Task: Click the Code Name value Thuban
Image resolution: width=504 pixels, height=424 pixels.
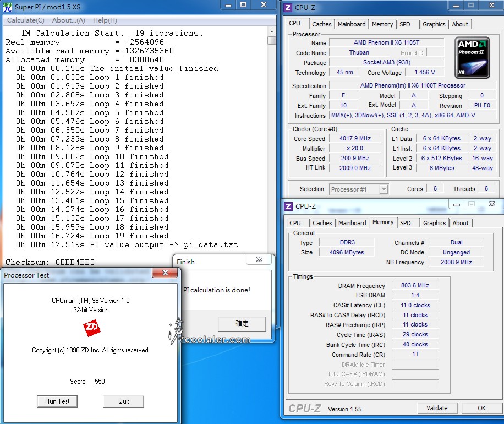Action: tap(359, 53)
